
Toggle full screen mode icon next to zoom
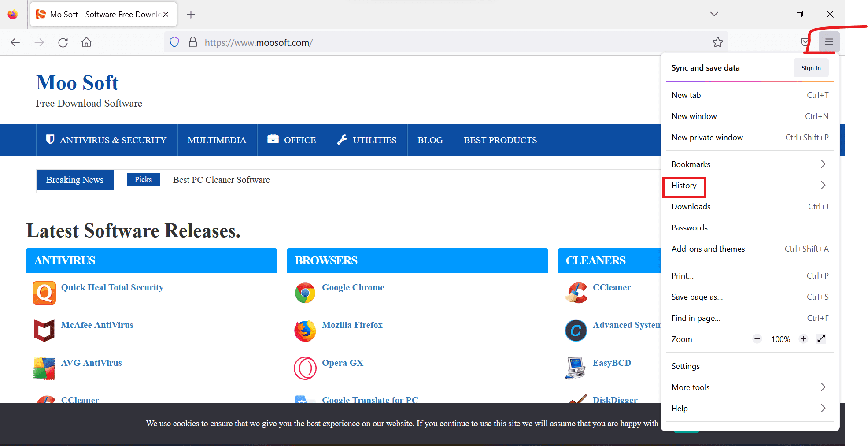pos(821,339)
